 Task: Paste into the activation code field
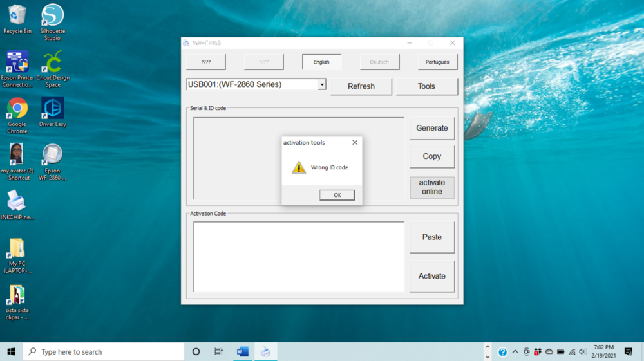click(x=432, y=237)
